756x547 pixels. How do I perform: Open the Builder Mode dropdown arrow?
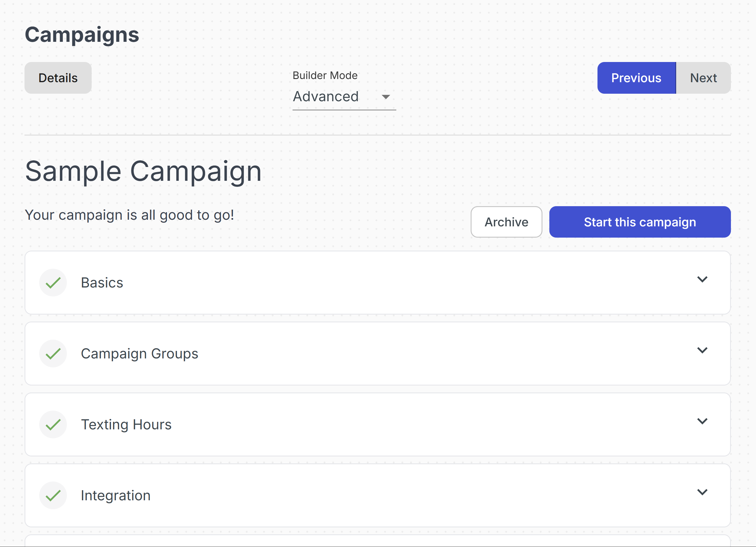[x=386, y=97]
